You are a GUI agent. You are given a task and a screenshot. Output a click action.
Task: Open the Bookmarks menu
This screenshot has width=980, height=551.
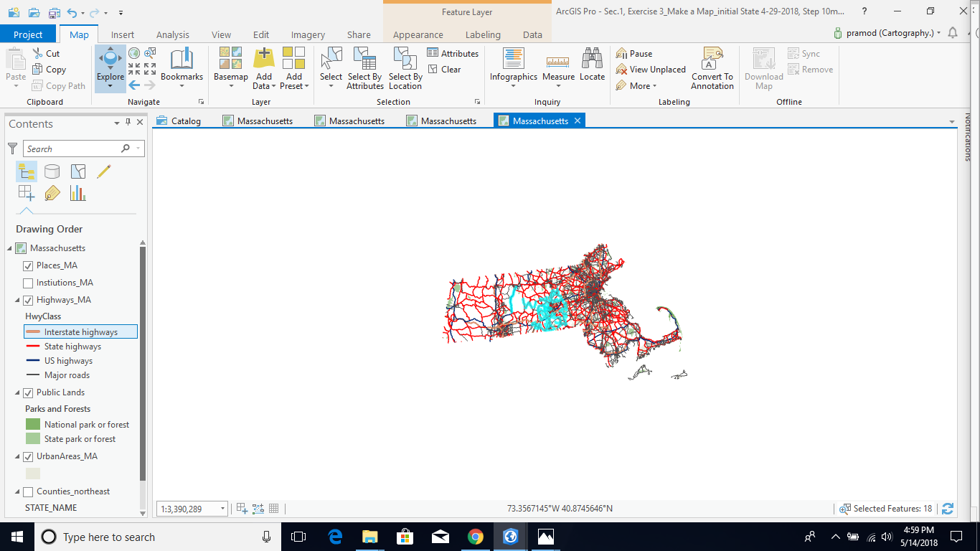(182, 68)
